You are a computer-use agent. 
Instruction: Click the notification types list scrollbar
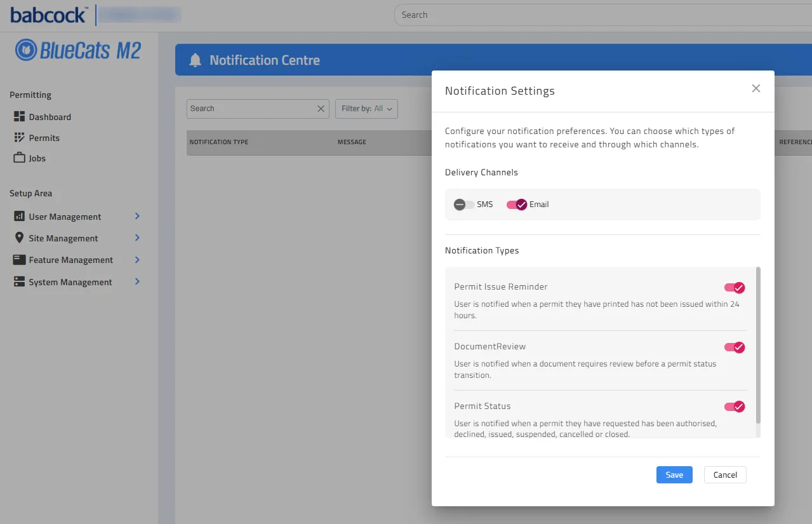coord(758,346)
